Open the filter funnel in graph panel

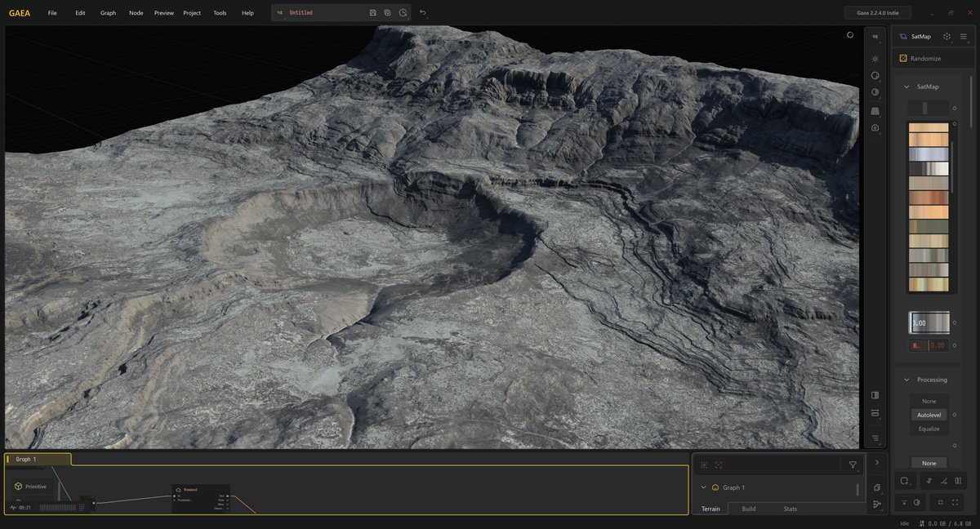point(853,465)
